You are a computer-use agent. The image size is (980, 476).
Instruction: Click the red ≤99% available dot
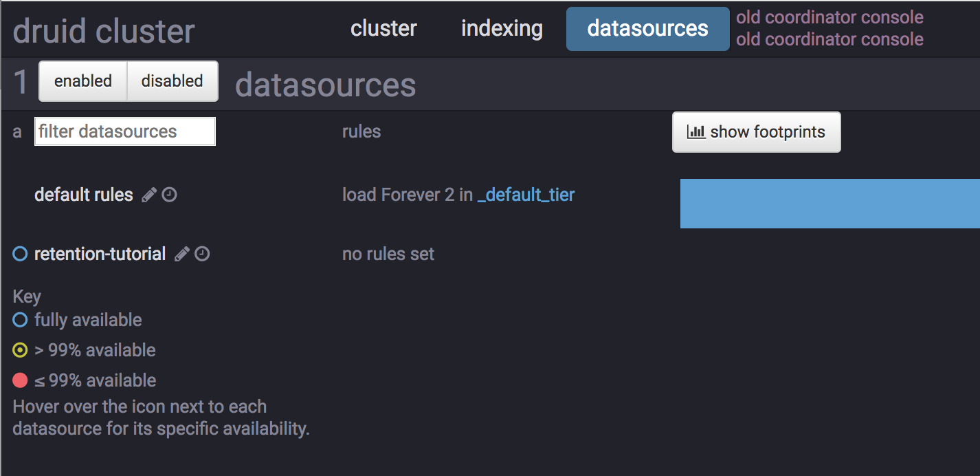click(x=21, y=380)
